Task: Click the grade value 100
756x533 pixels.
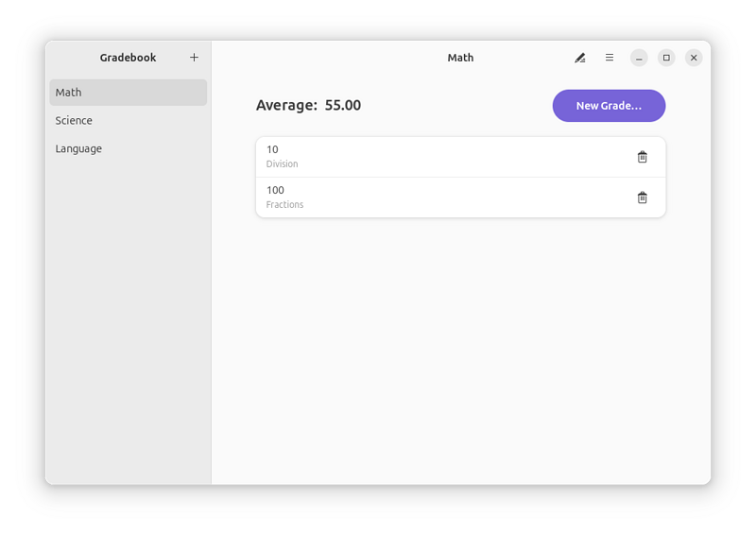Action: point(275,190)
